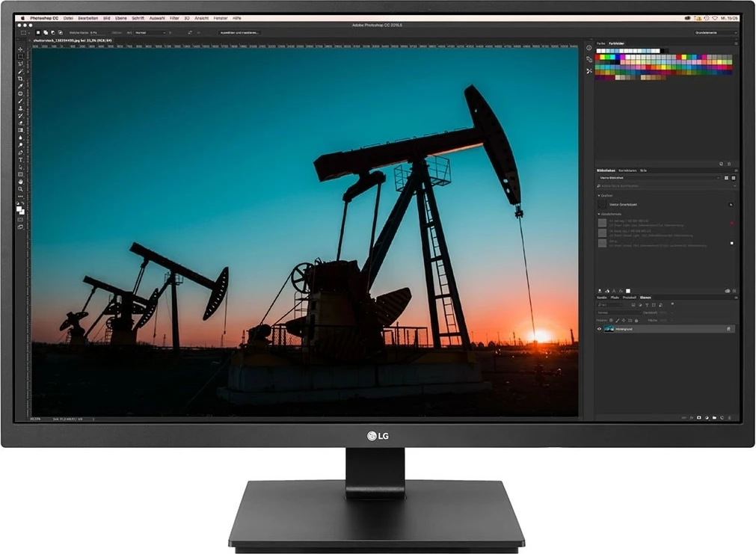Open the Deckkraft dropdown
756x554 pixels.
click(x=672, y=313)
